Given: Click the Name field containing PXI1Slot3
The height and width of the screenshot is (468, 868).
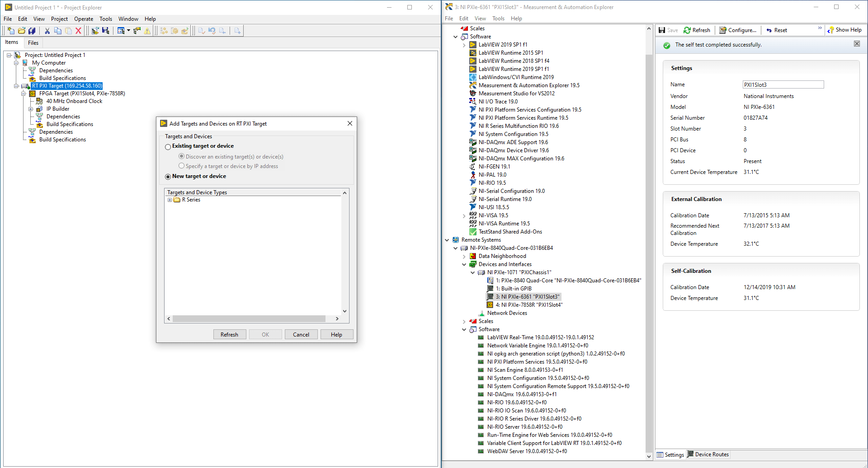Looking at the screenshot, I should (x=783, y=84).
